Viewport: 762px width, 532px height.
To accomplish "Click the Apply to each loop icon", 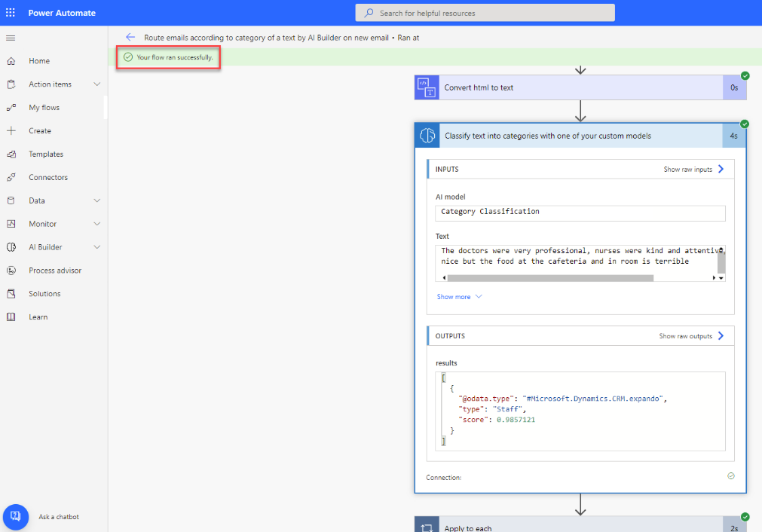I will (x=427, y=525).
